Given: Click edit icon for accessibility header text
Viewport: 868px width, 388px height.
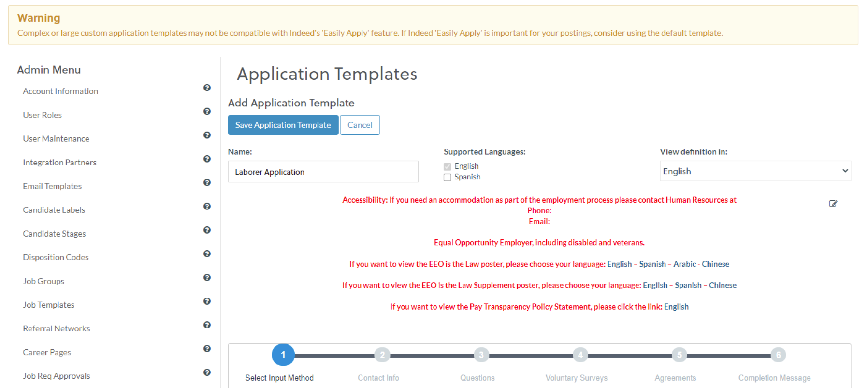Looking at the screenshot, I should [x=833, y=204].
